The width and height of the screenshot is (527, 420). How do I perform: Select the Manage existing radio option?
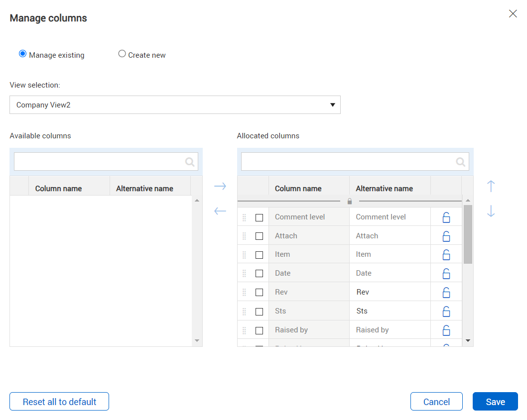coord(22,54)
